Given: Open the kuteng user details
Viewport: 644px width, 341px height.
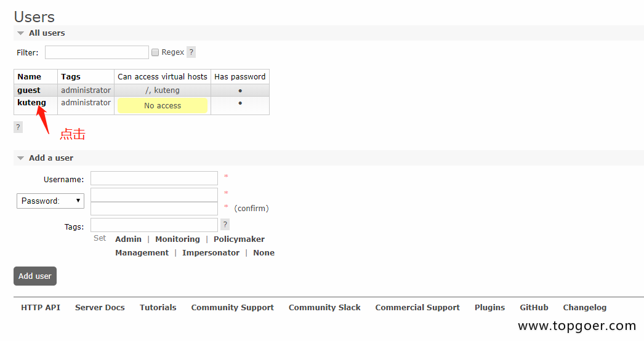Looking at the screenshot, I should 31,103.
